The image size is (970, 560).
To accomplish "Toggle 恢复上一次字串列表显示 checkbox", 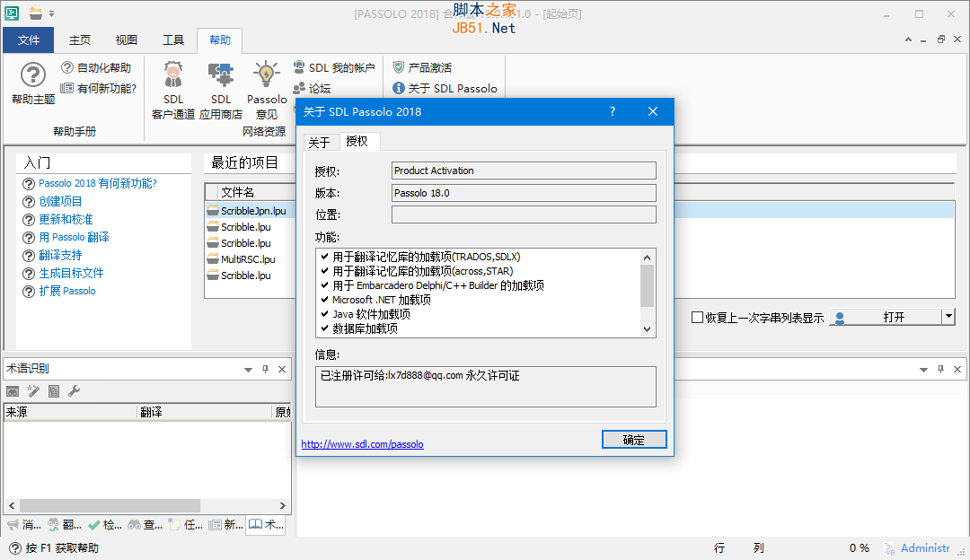I will [x=697, y=317].
